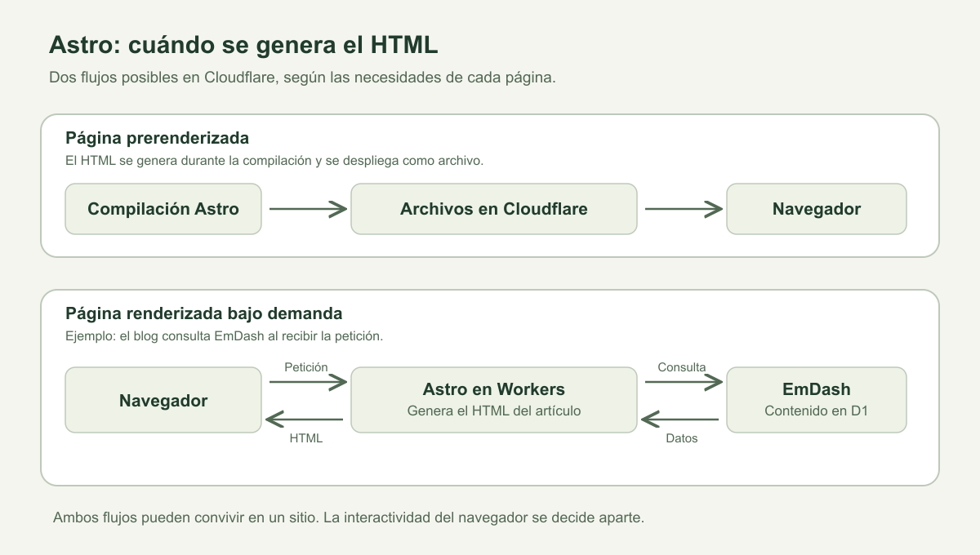
Task: Click the Navegador box in the bajo demanda flow
Action: [163, 400]
